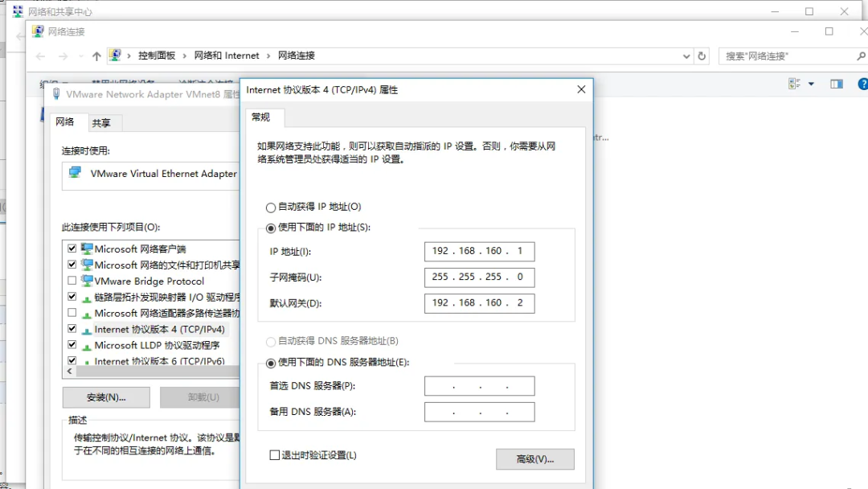
Task: Open the address bar history dropdown arrow
Action: click(686, 56)
